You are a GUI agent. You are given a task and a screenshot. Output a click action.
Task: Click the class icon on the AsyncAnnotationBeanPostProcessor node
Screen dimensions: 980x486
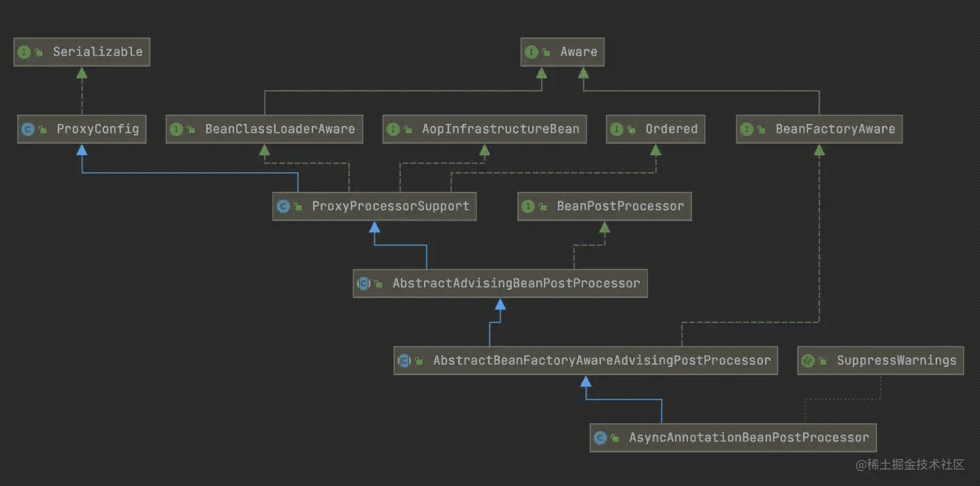click(x=600, y=438)
